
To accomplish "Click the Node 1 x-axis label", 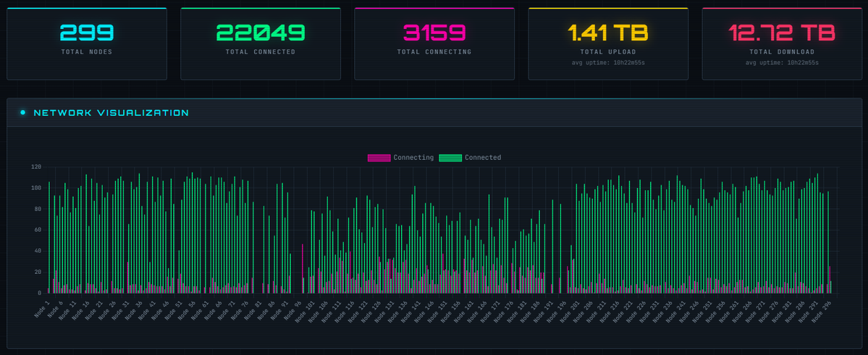I will [x=42, y=308].
